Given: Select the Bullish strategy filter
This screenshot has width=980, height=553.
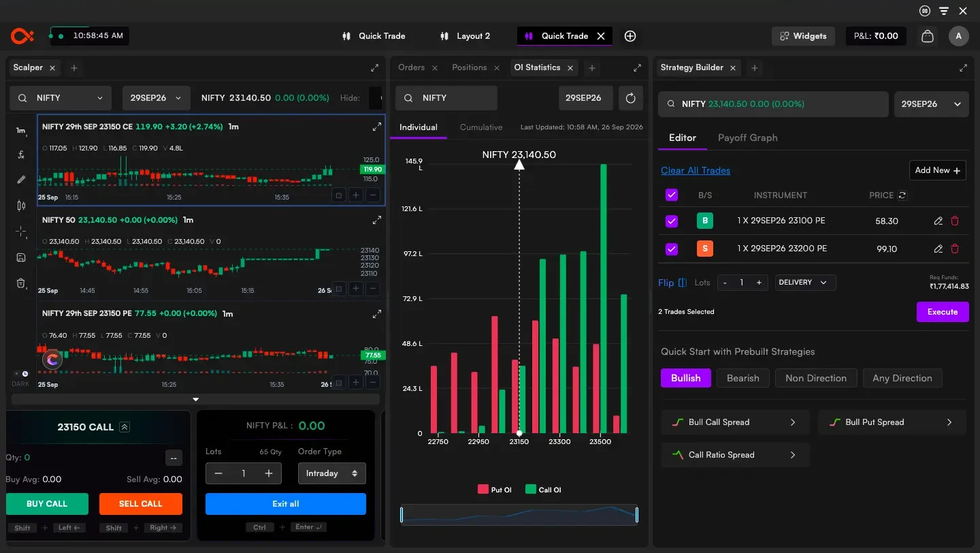Looking at the screenshot, I should point(685,378).
